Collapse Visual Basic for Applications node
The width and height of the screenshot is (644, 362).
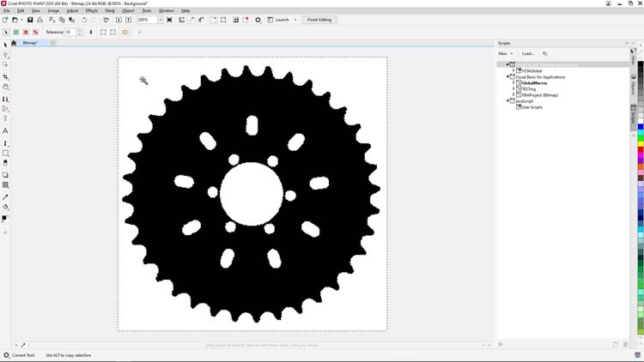507,76
